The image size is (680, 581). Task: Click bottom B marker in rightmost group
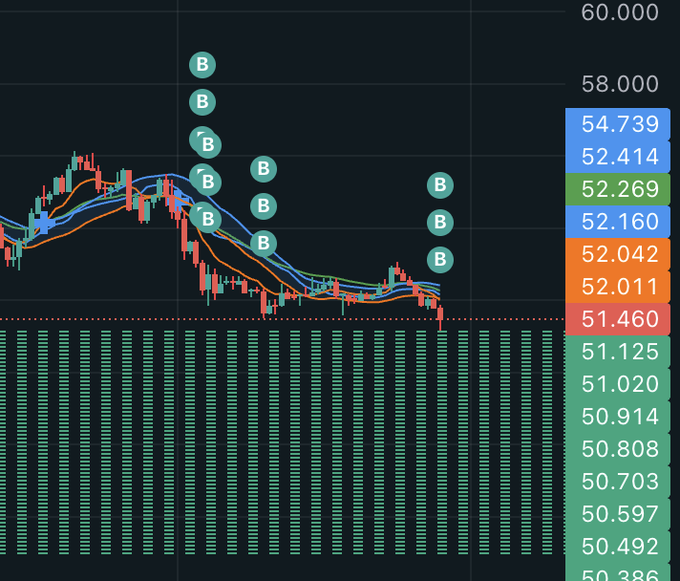tap(440, 260)
